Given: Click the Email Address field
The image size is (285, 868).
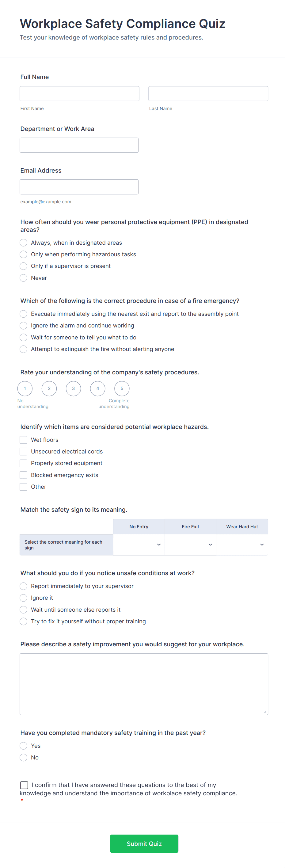Looking at the screenshot, I should [79, 187].
